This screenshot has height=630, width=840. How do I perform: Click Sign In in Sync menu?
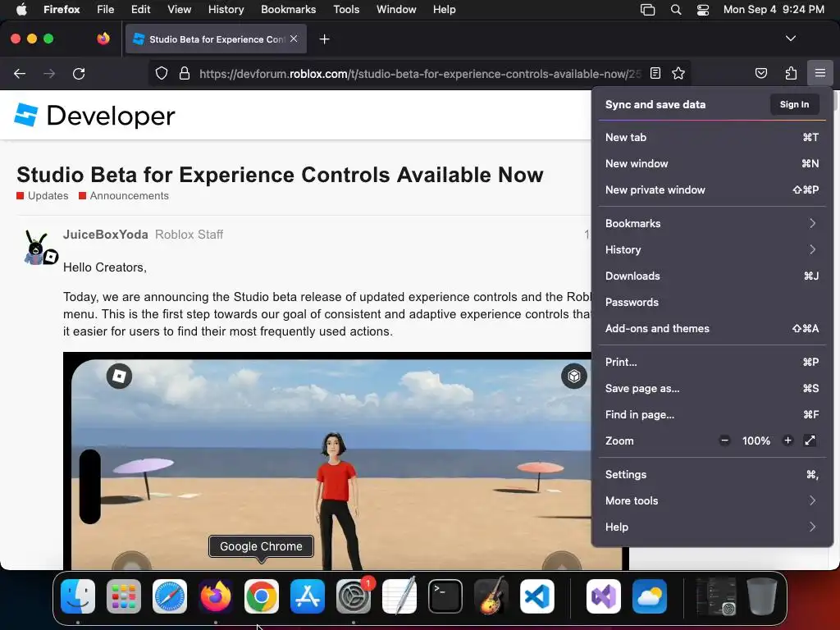point(794,104)
